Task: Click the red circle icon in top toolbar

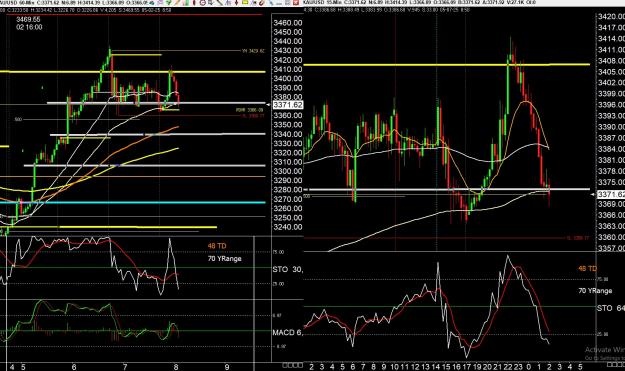Action: pos(202,2)
